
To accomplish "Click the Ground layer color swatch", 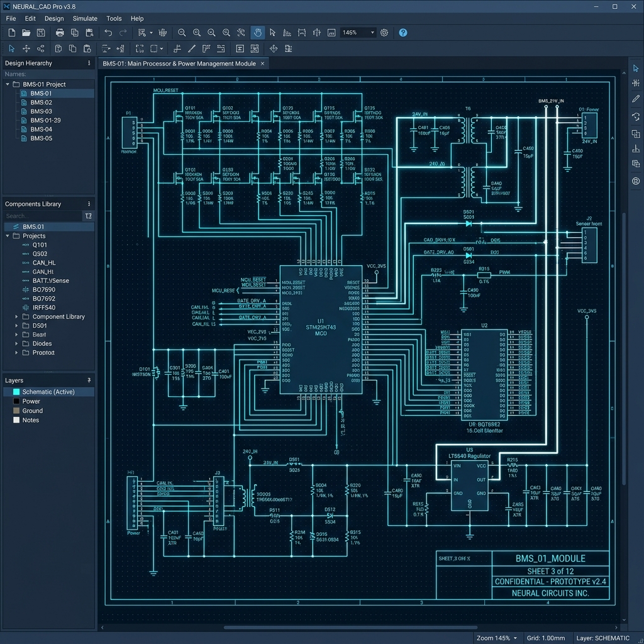I will (16, 411).
